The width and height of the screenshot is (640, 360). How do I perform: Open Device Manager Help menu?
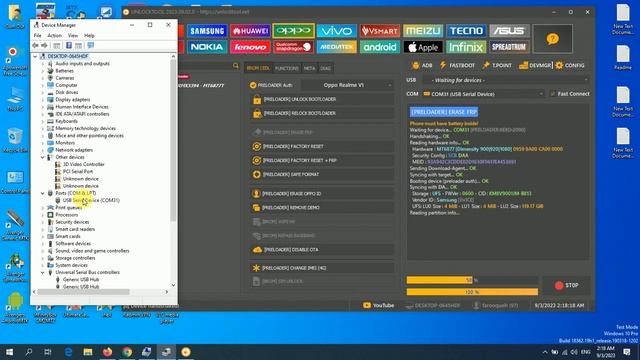click(x=89, y=36)
